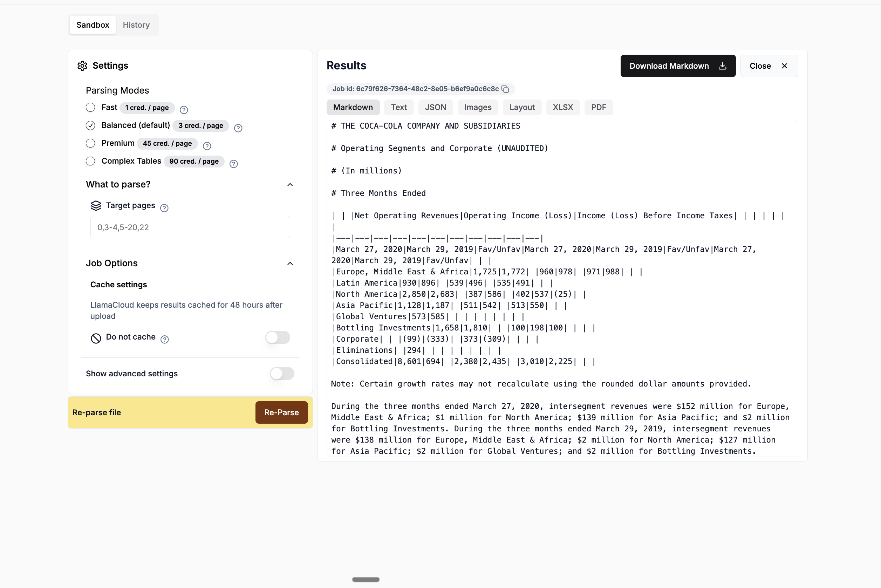The height and width of the screenshot is (588, 881).
Task: Click the horizontal scrollbar at the bottom
Action: pyautogui.click(x=366, y=579)
